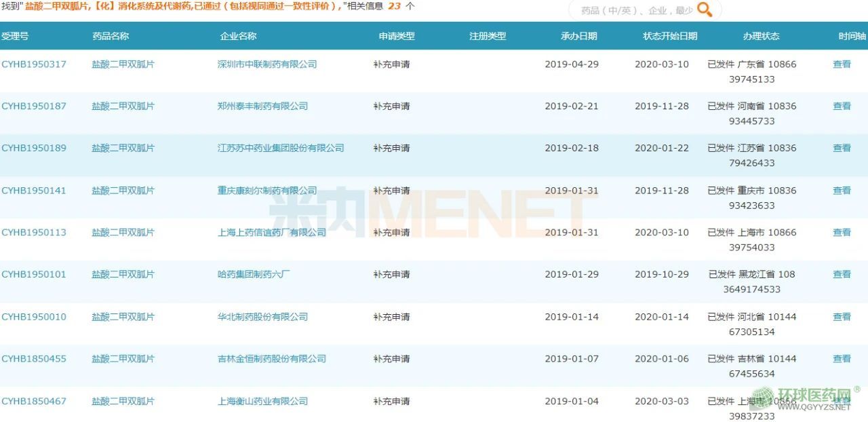Open acceptance number CYHB1850467
The image size is (868, 422).
click(34, 401)
